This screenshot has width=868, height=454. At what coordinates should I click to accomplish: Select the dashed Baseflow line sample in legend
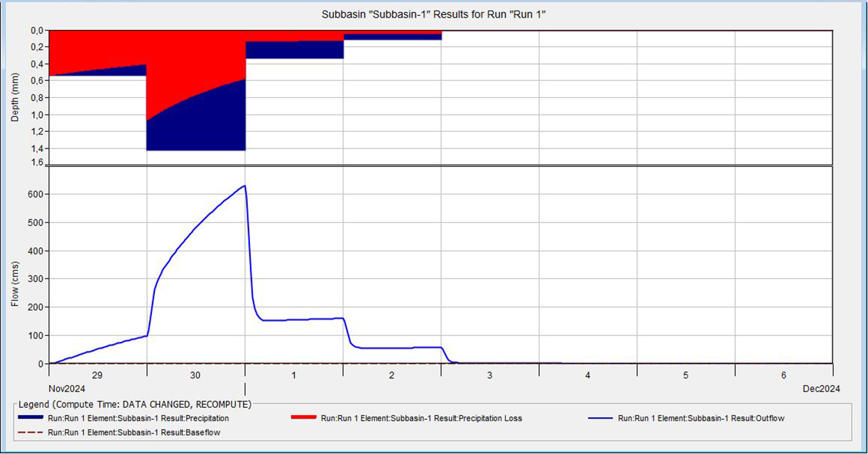coord(30,431)
